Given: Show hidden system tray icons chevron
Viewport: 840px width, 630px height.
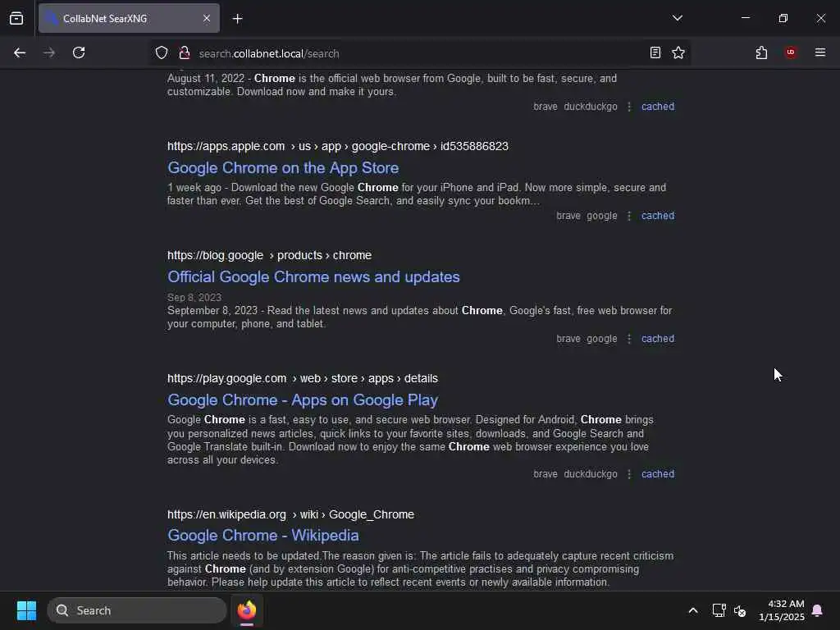Looking at the screenshot, I should point(692,610).
